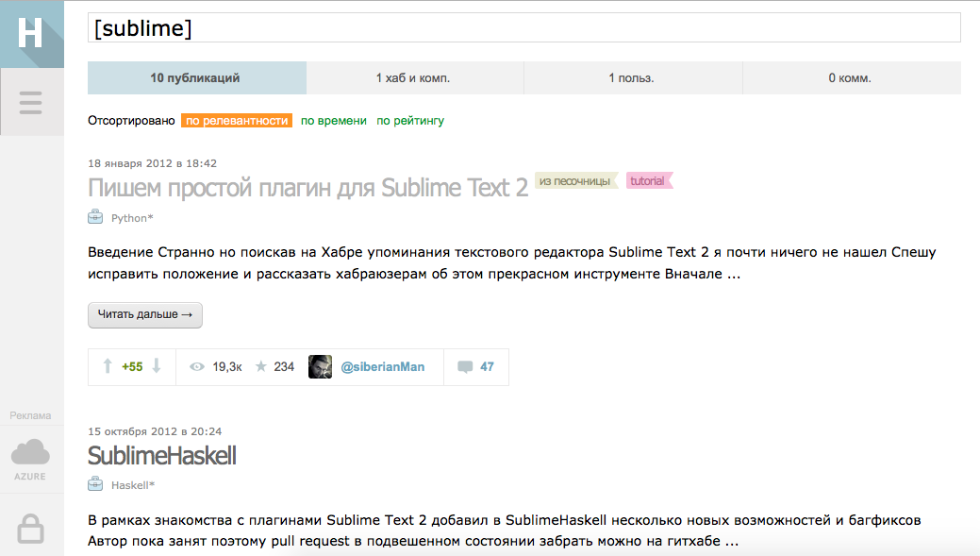Screen dimensions: 980x556
Task: Open the Python hub link
Action: point(132,218)
